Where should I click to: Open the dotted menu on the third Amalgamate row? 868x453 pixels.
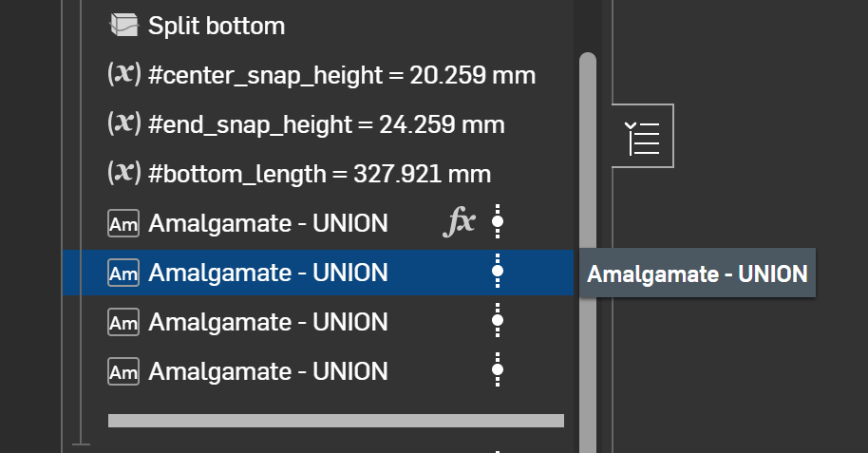(497, 322)
